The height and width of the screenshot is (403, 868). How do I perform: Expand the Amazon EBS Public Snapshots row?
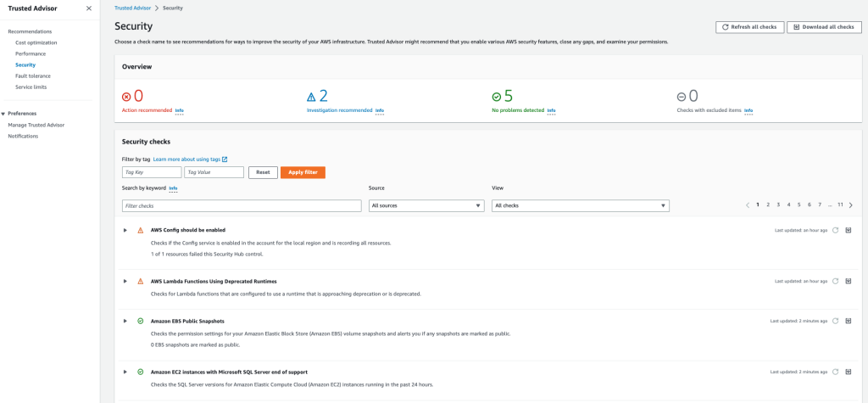125,321
